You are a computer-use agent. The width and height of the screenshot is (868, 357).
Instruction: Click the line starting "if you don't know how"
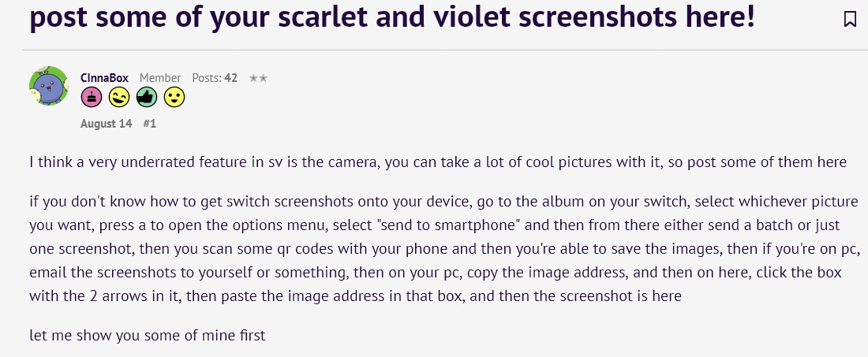click(x=443, y=202)
